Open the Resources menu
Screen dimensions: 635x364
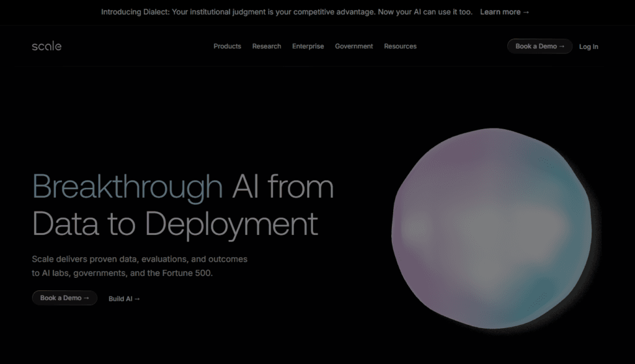[x=400, y=46]
